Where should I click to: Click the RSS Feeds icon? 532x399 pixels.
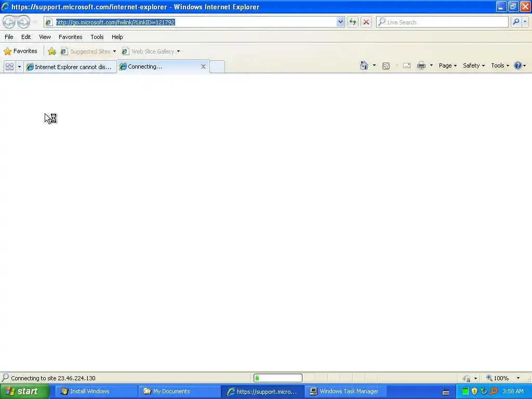coord(386,66)
